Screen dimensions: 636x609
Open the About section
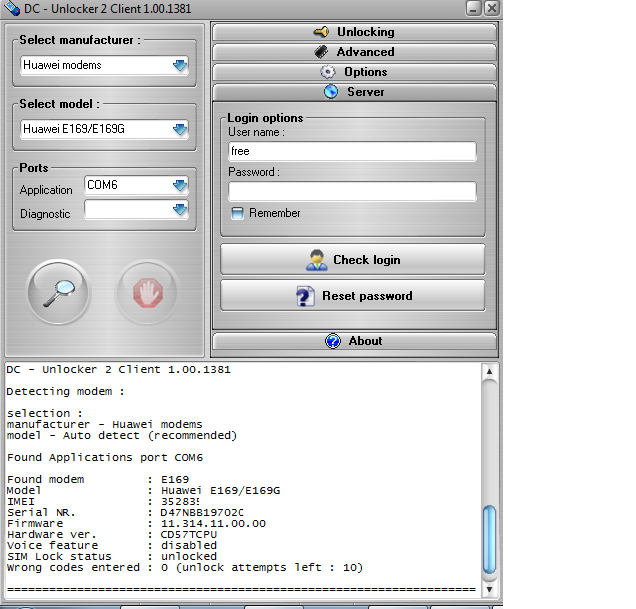[x=354, y=341]
